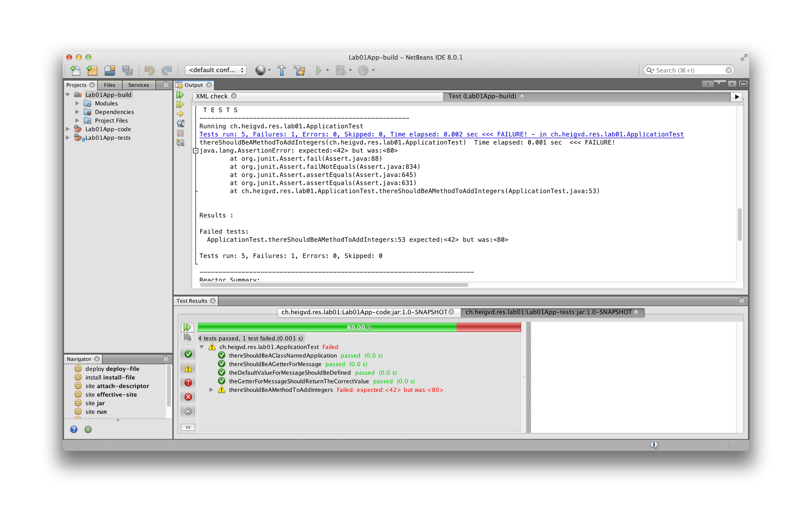The image size is (812, 524).
Task: Click the Build Project hammer icon
Action: [x=282, y=70]
